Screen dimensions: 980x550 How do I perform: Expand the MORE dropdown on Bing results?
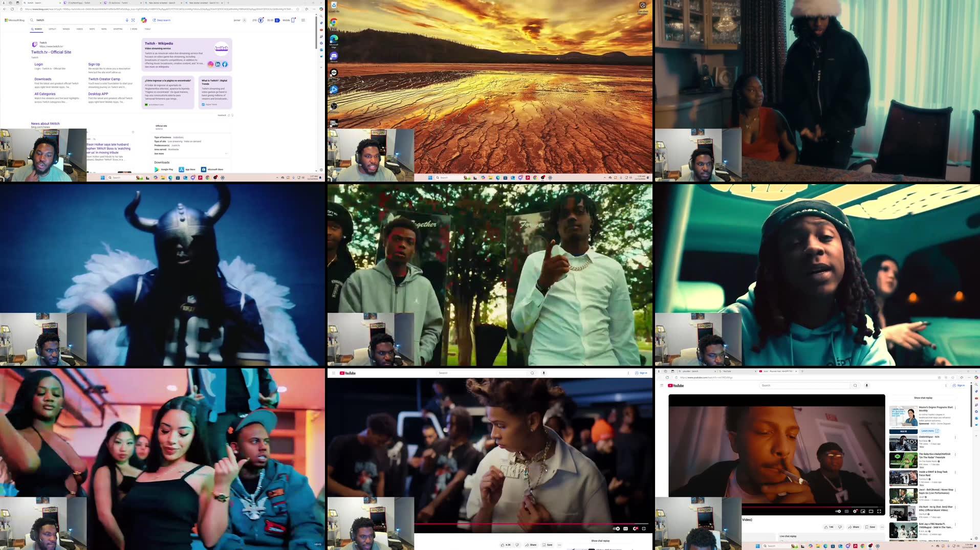pos(134,29)
